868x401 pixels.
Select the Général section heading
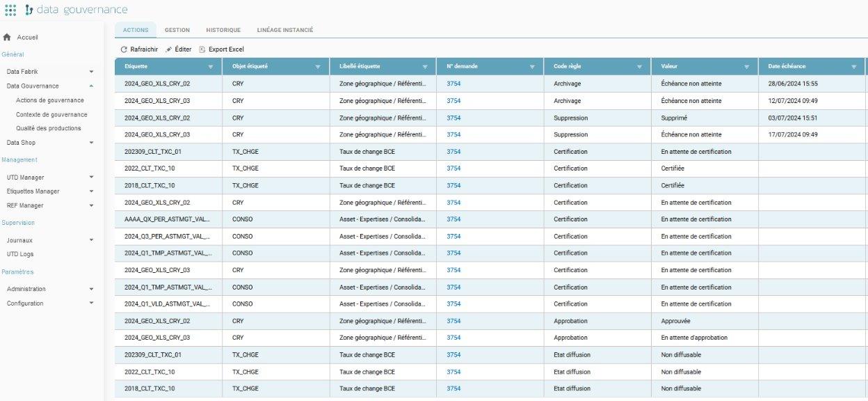(x=13, y=54)
